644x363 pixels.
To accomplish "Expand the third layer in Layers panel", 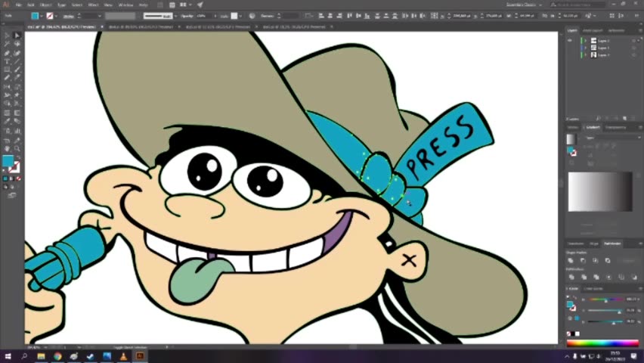I will tap(586, 54).
